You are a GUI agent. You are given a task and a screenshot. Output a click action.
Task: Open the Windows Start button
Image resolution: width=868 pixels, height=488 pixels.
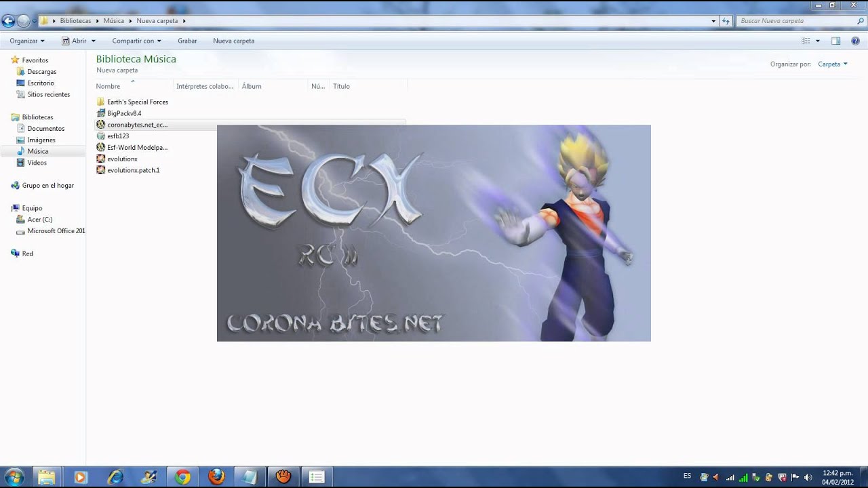pos(13,477)
